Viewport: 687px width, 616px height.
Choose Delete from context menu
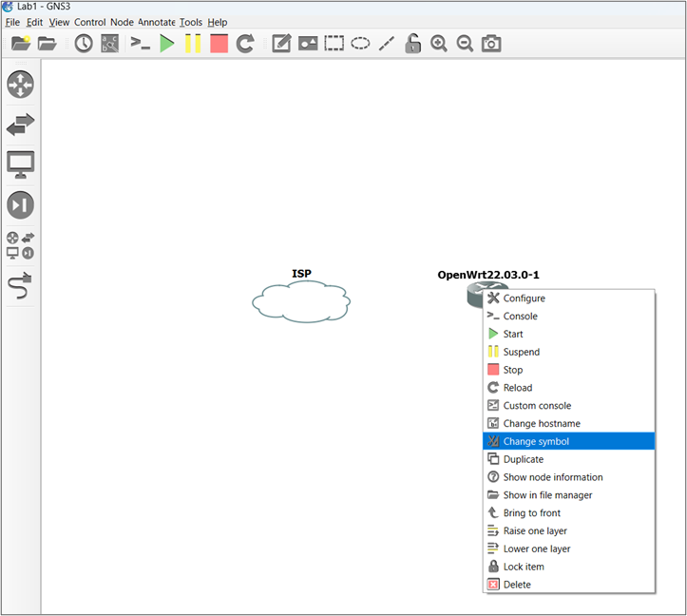[569, 585]
